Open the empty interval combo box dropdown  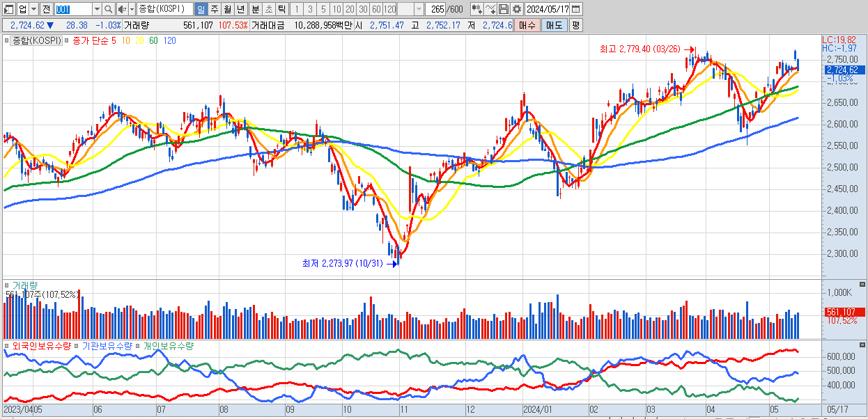coord(419,9)
